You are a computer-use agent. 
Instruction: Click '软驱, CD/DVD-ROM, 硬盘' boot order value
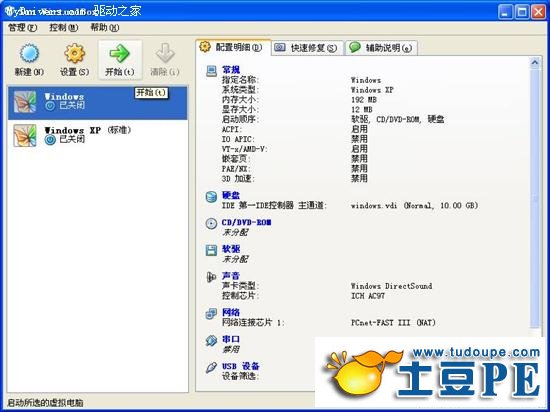(x=398, y=120)
